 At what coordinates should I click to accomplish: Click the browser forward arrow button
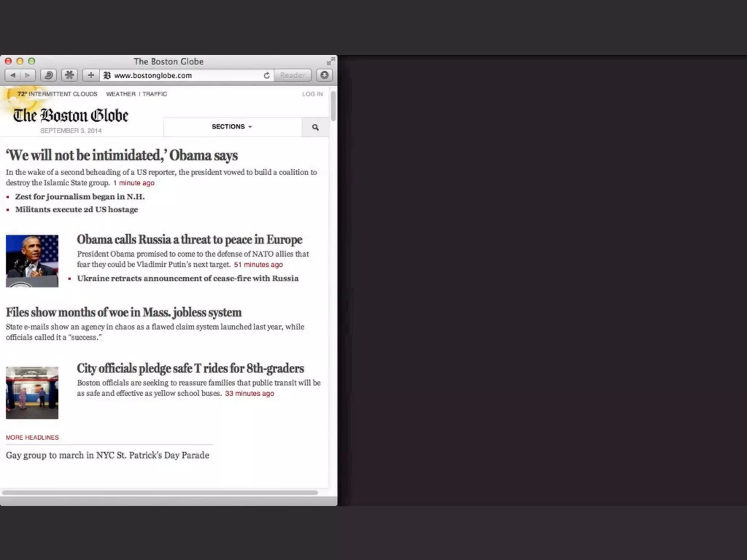pos(27,75)
